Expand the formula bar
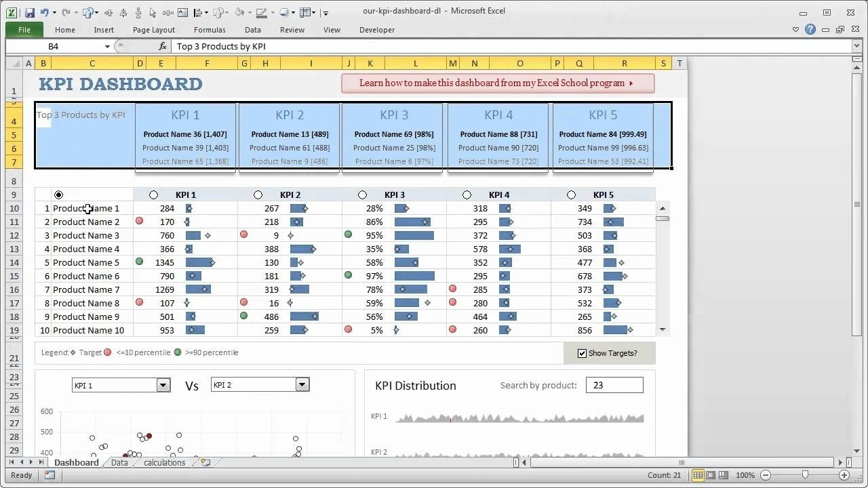 pyautogui.click(x=856, y=46)
